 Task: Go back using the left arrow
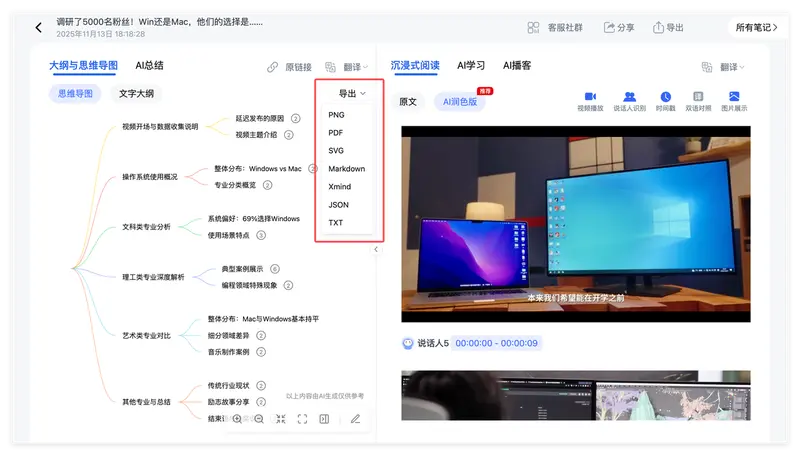click(39, 27)
